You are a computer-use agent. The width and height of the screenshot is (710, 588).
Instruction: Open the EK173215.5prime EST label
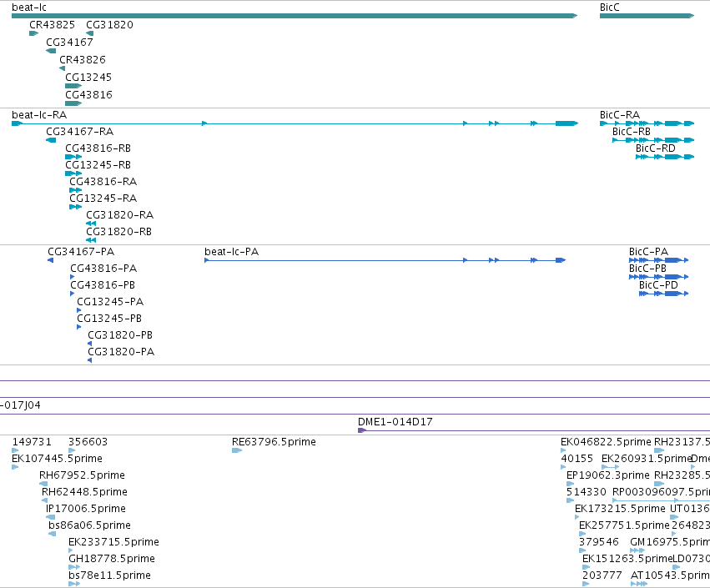pyautogui.click(x=620, y=509)
